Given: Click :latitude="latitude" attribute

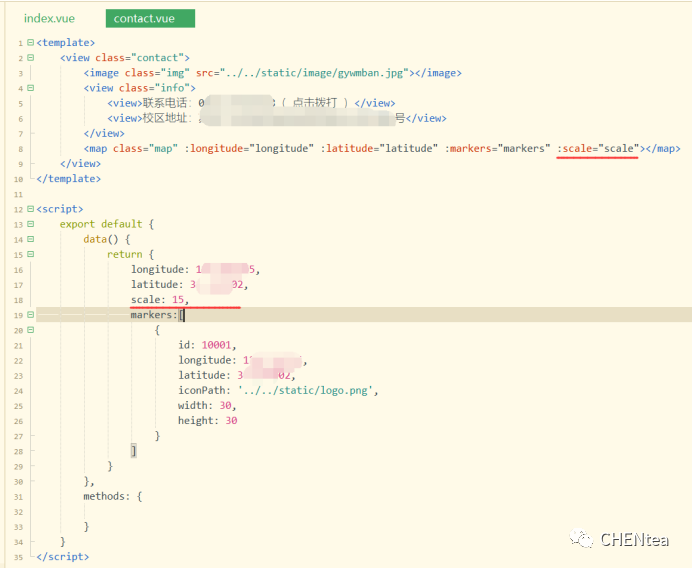Looking at the screenshot, I should 379,149.
